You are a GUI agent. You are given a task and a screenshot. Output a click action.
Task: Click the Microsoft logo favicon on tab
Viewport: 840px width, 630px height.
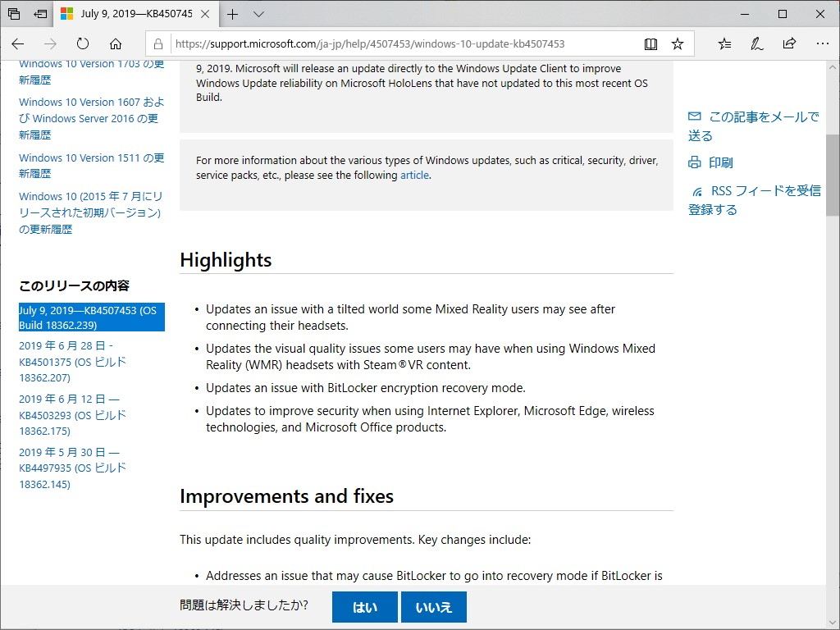67,14
